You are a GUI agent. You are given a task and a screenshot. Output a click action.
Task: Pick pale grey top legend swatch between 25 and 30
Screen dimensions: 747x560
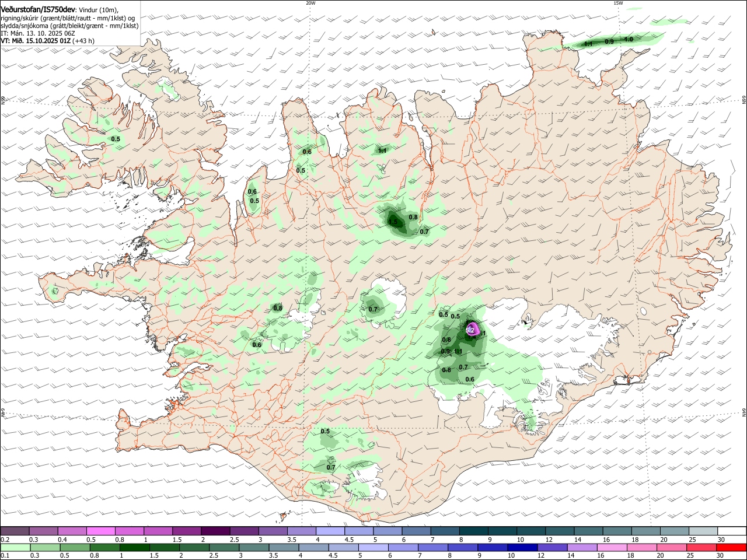pyautogui.click(x=702, y=531)
